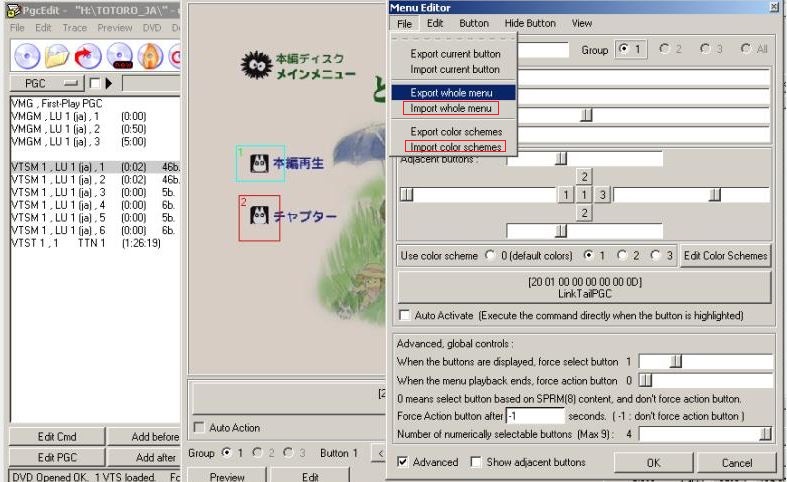Open the Edit menu in Menu Editor
The height and width of the screenshot is (482, 787).
(435, 23)
